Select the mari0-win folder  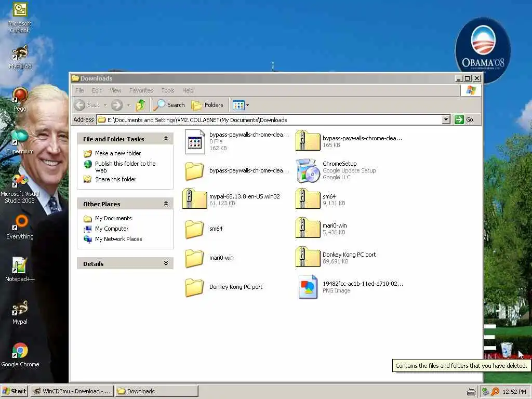(x=209, y=258)
